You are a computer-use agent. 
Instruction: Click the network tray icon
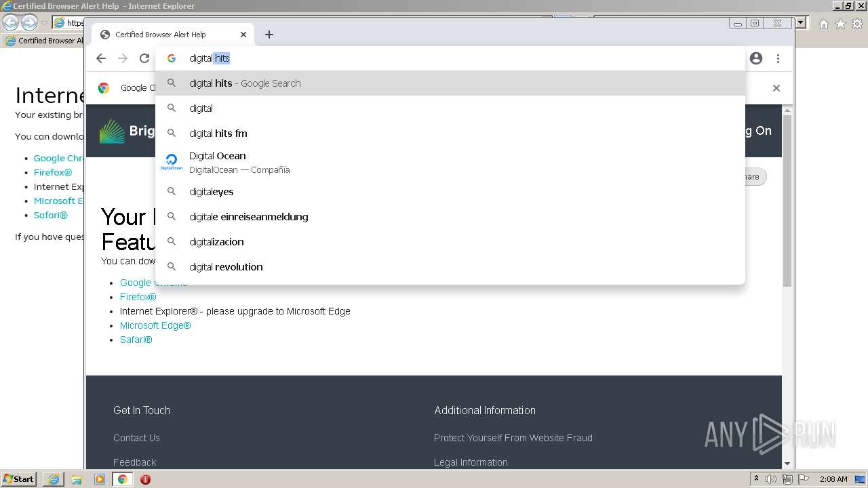[x=787, y=479]
